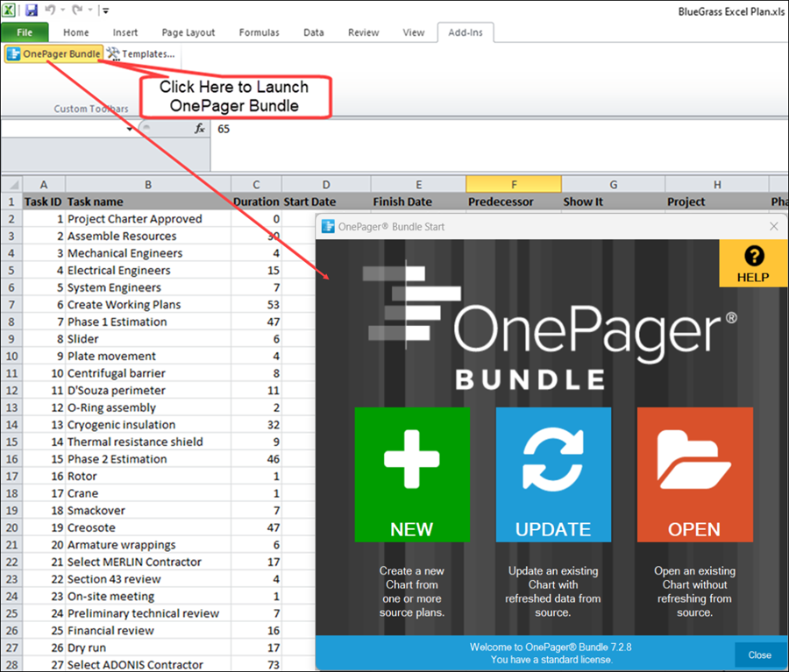789x672 pixels.
Task: Undo the last action
Action: 51,9
